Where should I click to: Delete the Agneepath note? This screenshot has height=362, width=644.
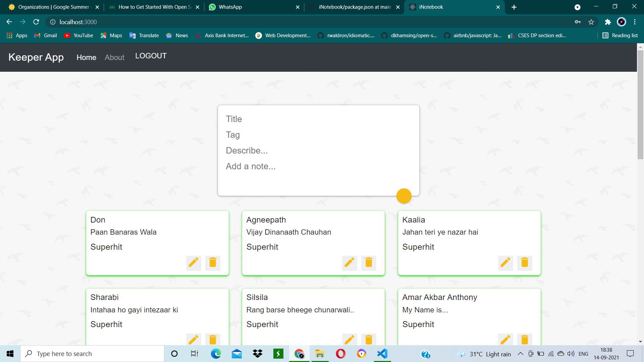click(369, 262)
